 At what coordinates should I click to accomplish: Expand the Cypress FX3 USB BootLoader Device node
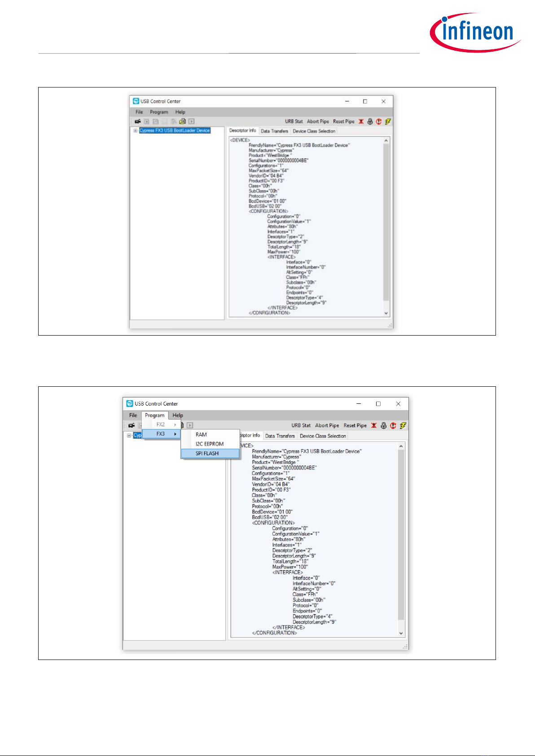135,131
